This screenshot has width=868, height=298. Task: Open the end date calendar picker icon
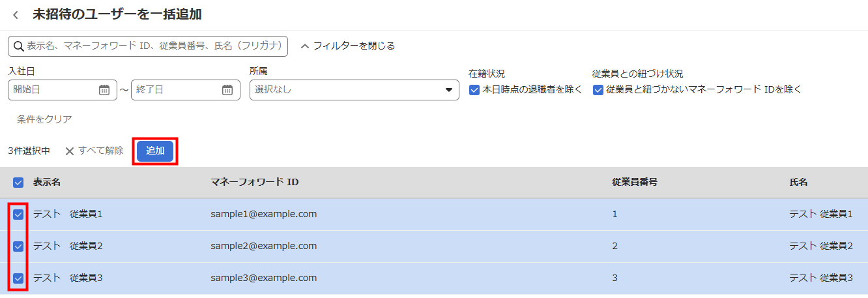tap(227, 90)
